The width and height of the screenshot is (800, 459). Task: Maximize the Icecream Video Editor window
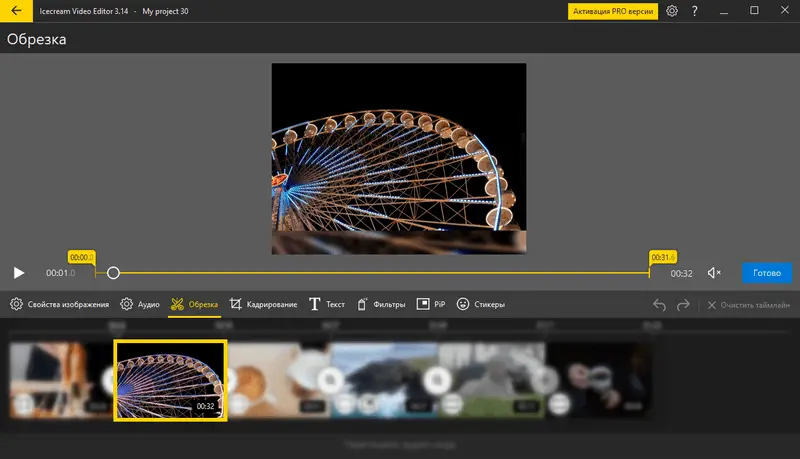(754, 10)
